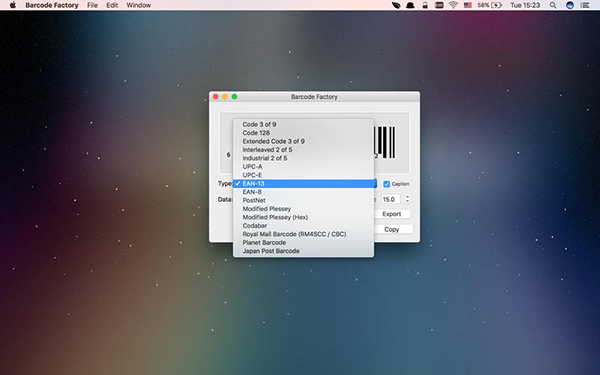
Task: Open Siri from the menu bar
Action: [x=570, y=5]
